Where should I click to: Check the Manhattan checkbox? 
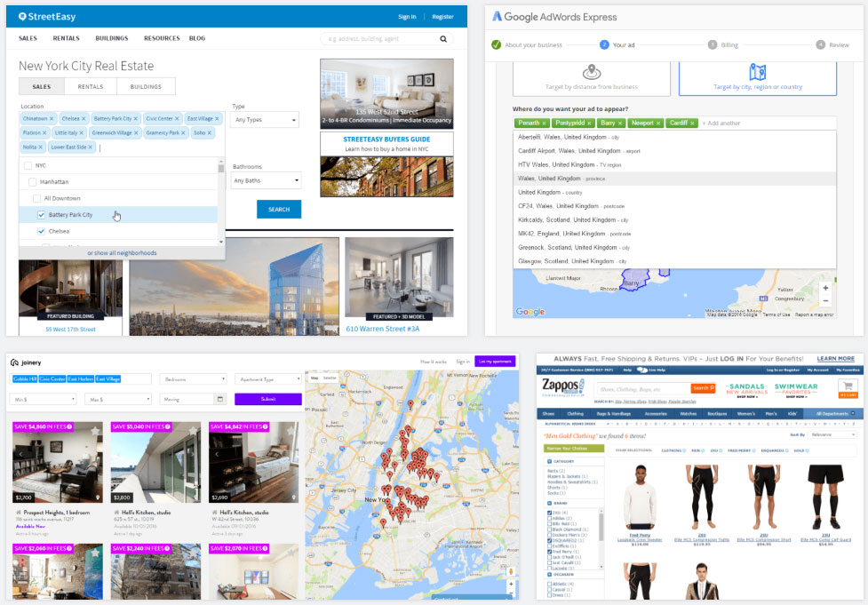coord(32,181)
